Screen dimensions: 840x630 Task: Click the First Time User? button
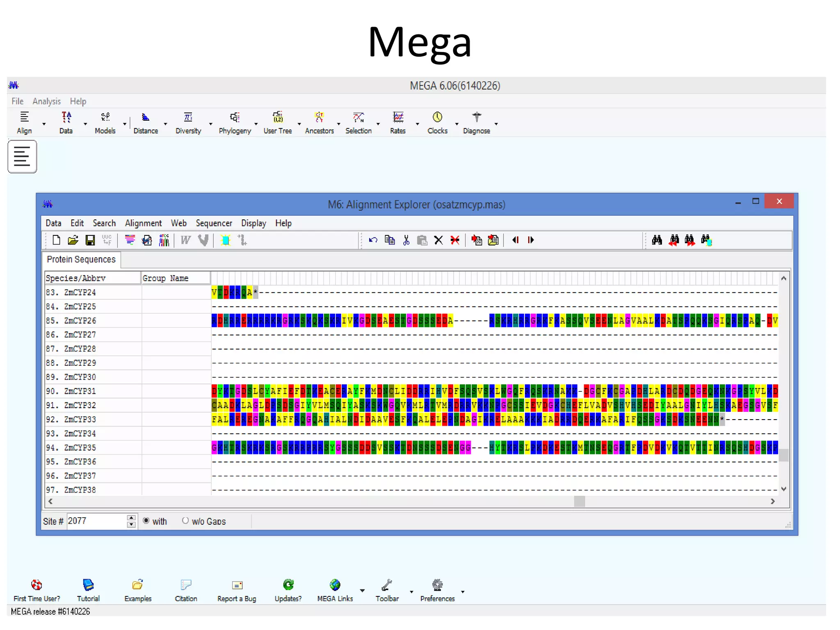(x=37, y=591)
